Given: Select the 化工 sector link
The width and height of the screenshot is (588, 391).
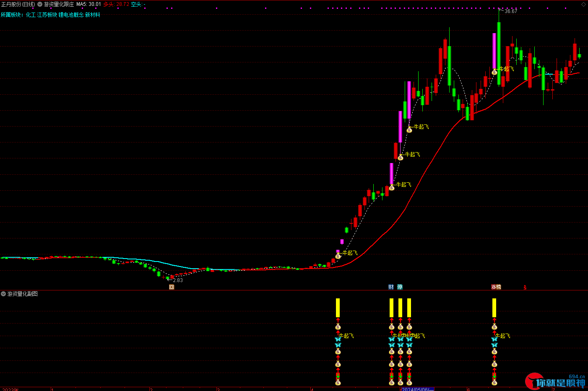Looking at the screenshot, I should (31, 15).
